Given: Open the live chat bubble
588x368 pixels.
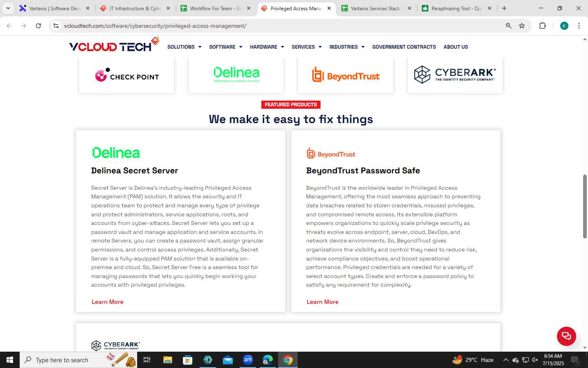Looking at the screenshot, I should click(566, 336).
